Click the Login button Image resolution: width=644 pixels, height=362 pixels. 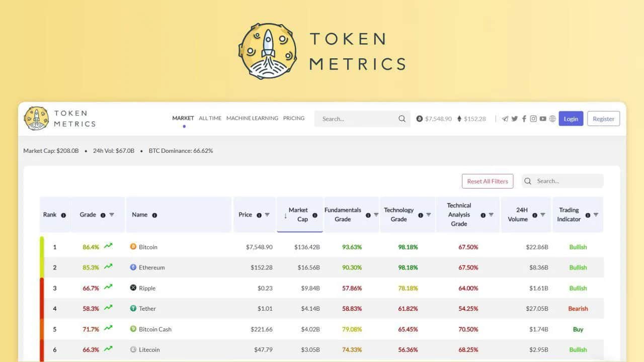(571, 119)
